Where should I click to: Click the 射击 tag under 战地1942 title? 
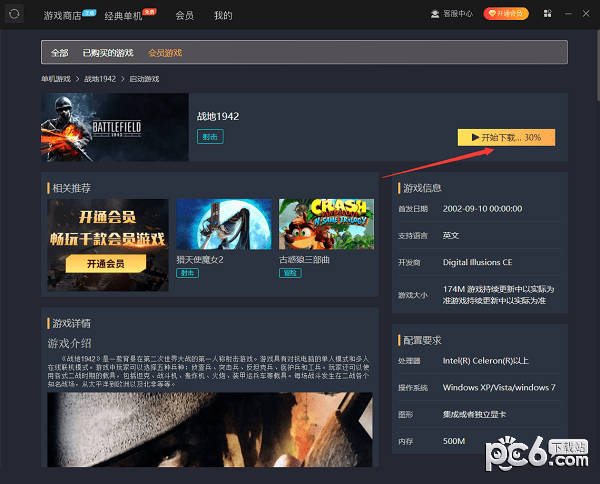210,137
